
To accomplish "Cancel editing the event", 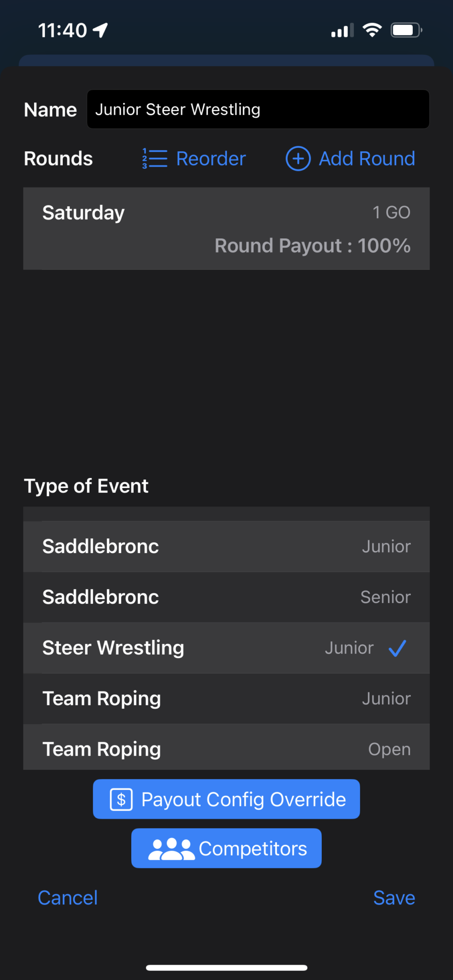I will point(68,898).
